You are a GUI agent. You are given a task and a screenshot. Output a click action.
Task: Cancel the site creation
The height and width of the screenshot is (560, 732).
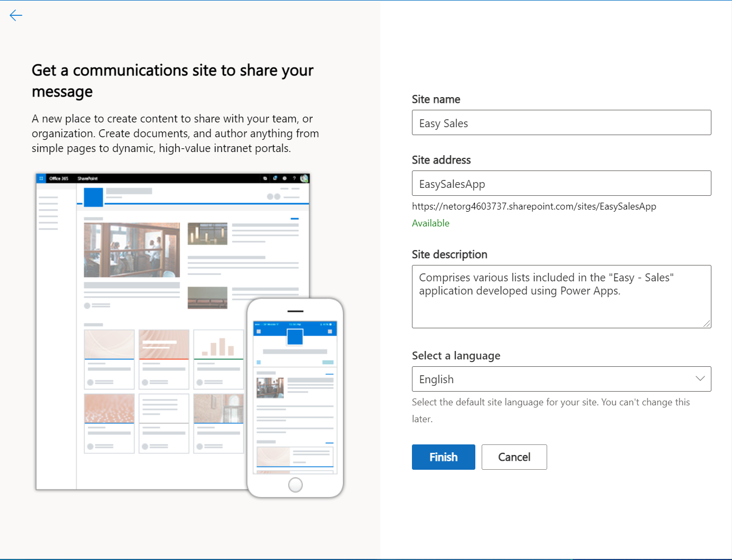pyautogui.click(x=514, y=457)
